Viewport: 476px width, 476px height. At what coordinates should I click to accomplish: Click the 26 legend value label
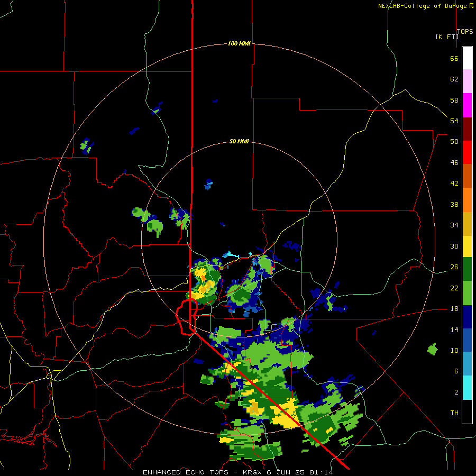point(454,267)
